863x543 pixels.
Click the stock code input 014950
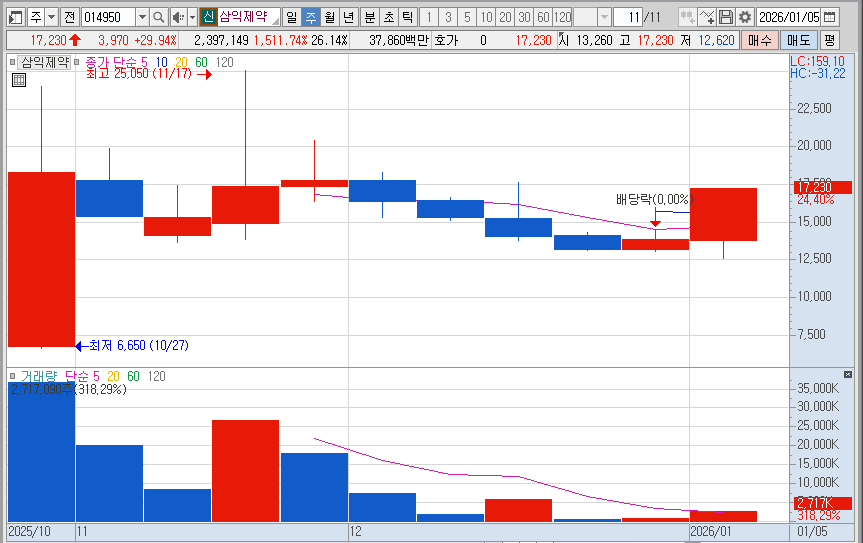pyautogui.click(x=108, y=18)
